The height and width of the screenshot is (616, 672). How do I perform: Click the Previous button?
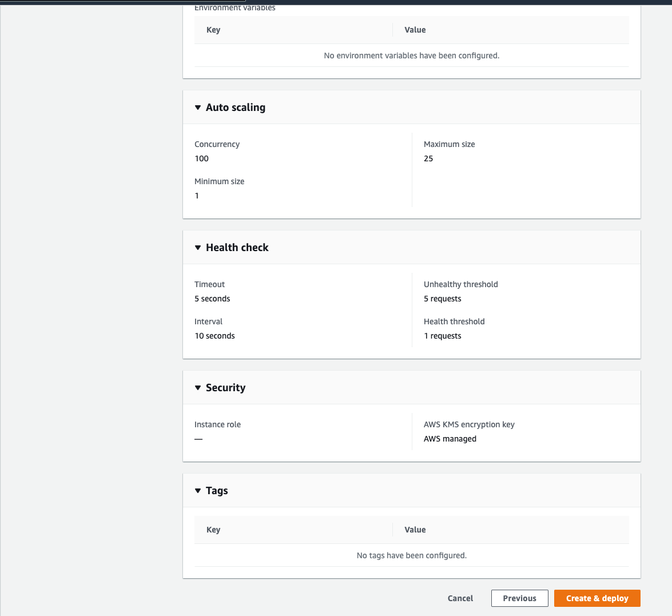pos(519,598)
